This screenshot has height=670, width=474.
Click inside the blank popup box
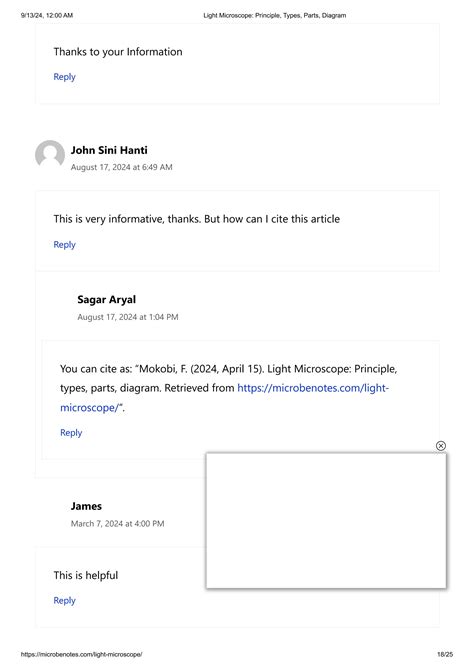(x=326, y=520)
